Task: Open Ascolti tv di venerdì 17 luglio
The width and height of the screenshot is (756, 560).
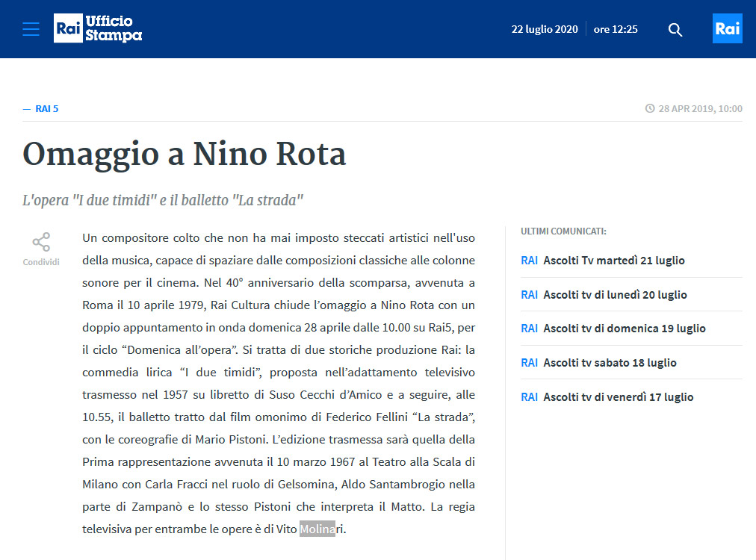Action: pyautogui.click(x=618, y=397)
